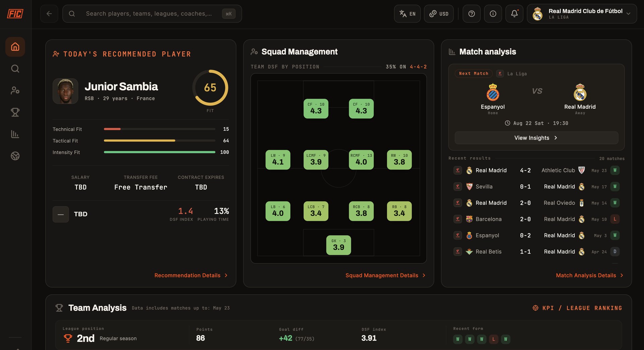Open the search icon in the sidebar
This screenshot has width=644, height=350.
[15, 68]
